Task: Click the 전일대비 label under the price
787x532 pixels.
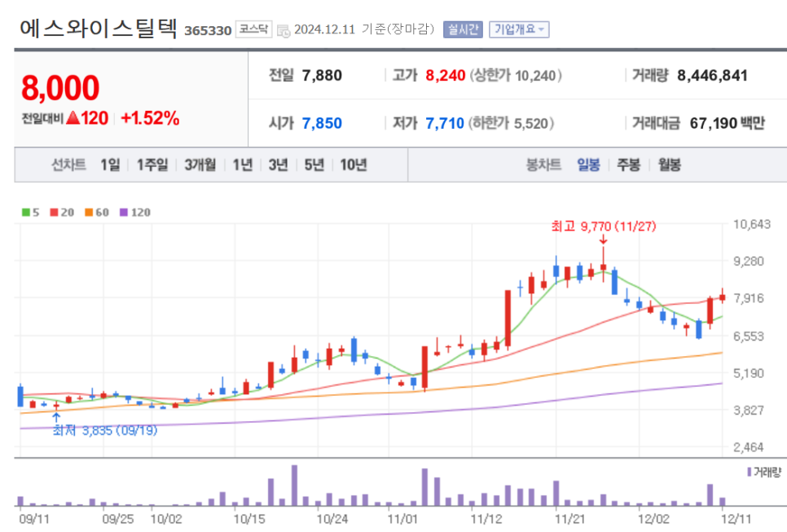Action: (42, 118)
